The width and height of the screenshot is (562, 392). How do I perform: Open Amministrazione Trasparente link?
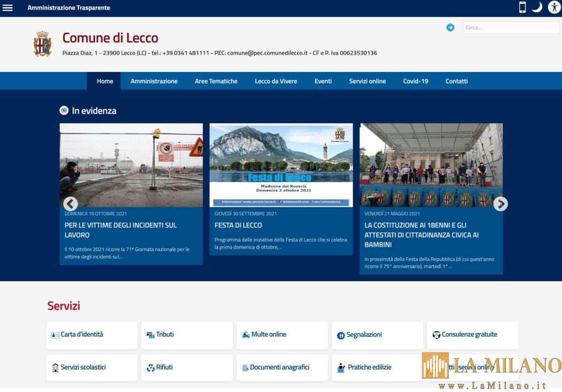coord(69,8)
